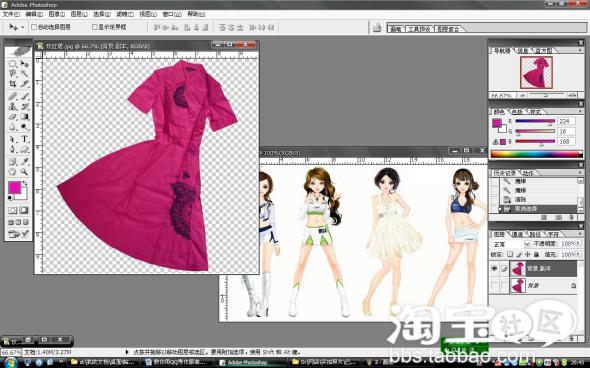Select the Crop tool
590x368 pixels.
click(x=13, y=84)
